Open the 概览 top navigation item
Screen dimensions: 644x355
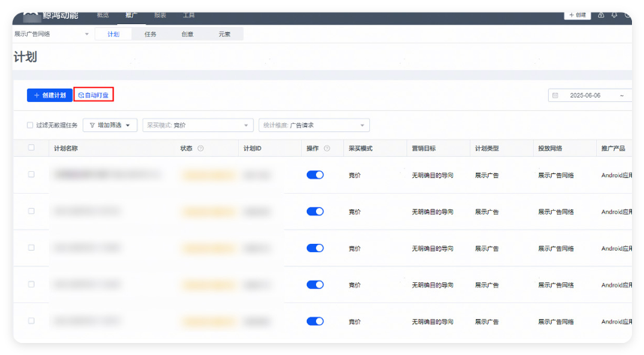pyautogui.click(x=103, y=15)
